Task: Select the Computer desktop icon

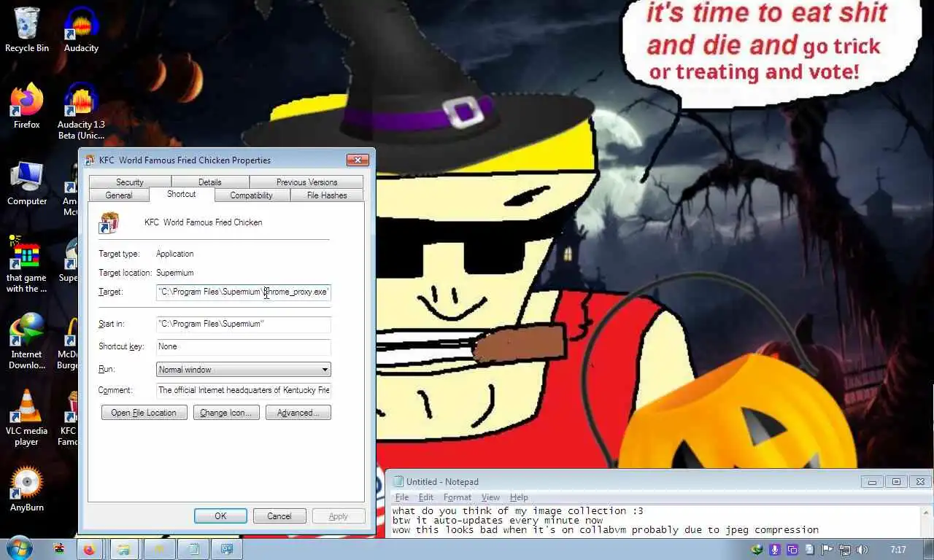Action: (27, 182)
